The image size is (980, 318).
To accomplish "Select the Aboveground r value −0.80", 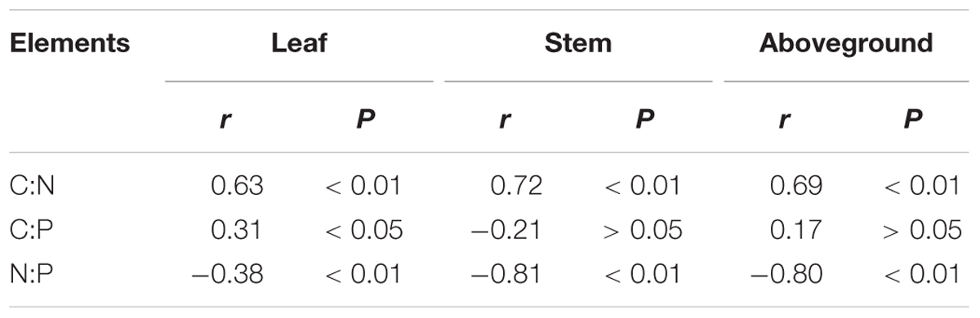I will (785, 274).
